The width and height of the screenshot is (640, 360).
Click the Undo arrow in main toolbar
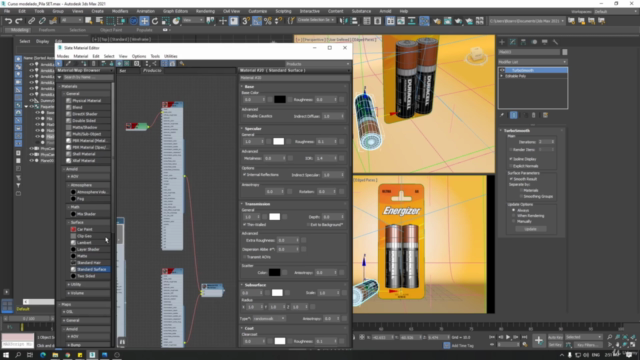(x=8, y=21)
